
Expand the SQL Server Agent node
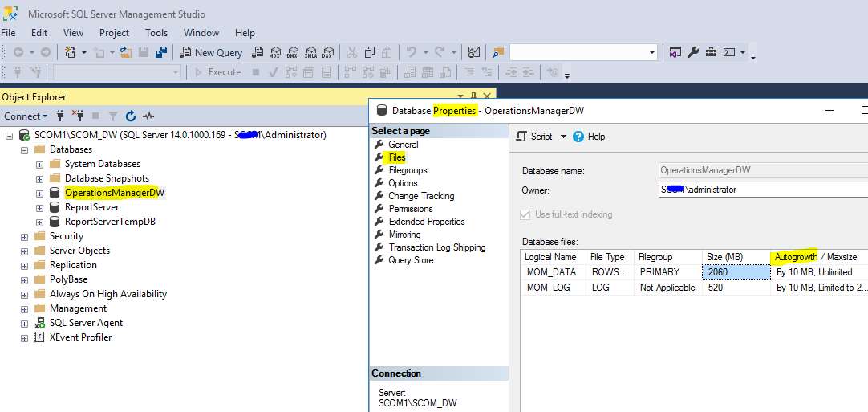pos(24,323)
